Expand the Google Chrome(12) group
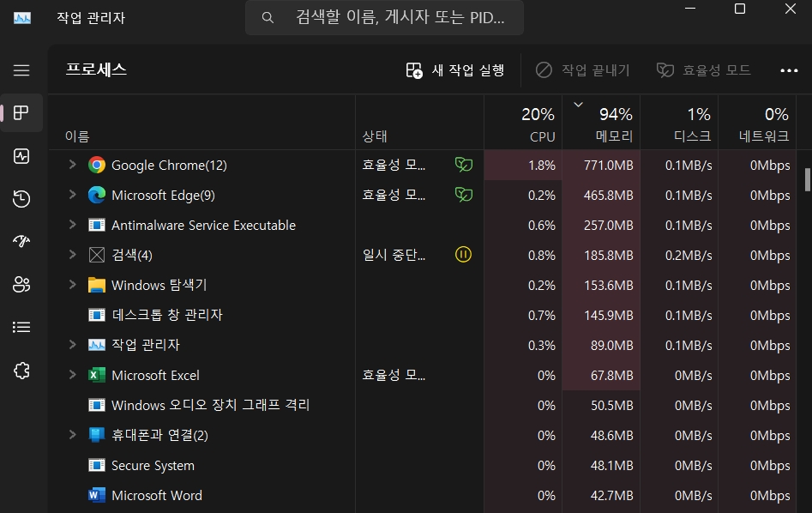 coord(73,165)
